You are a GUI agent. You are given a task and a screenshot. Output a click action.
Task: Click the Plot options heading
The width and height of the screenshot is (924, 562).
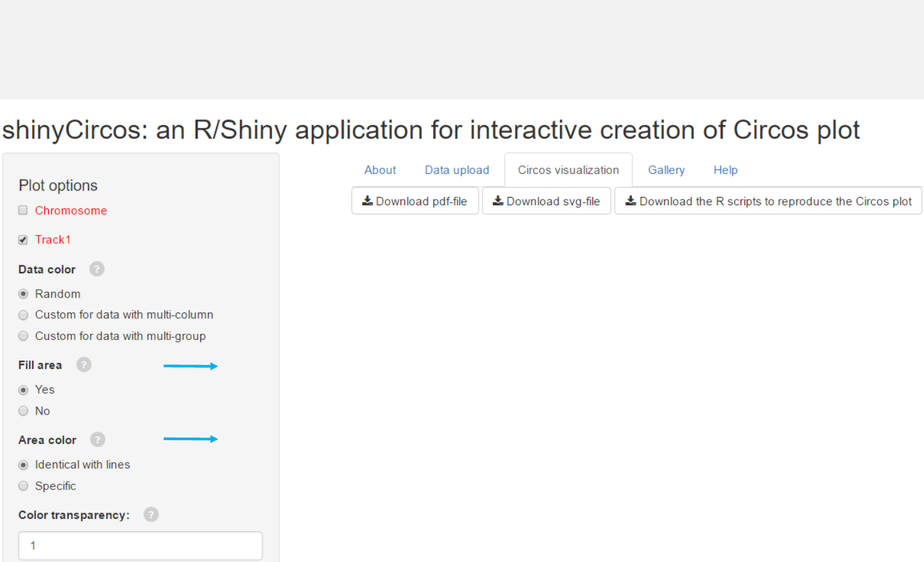(58, 185)
